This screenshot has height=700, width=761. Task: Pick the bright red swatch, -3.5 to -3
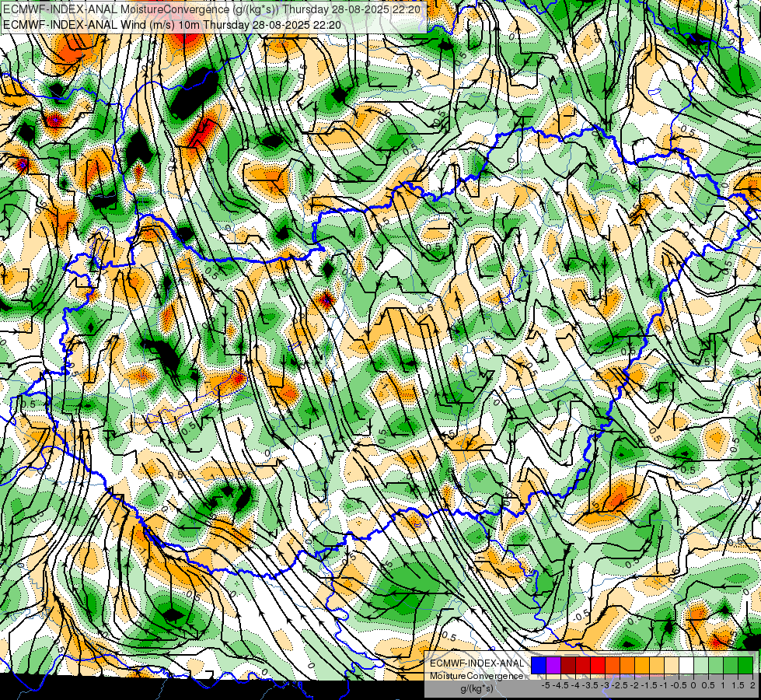tap(598, 666)
